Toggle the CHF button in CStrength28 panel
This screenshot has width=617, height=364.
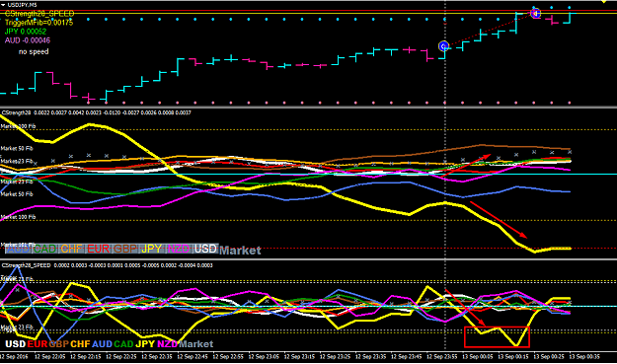tap(72, 249)
